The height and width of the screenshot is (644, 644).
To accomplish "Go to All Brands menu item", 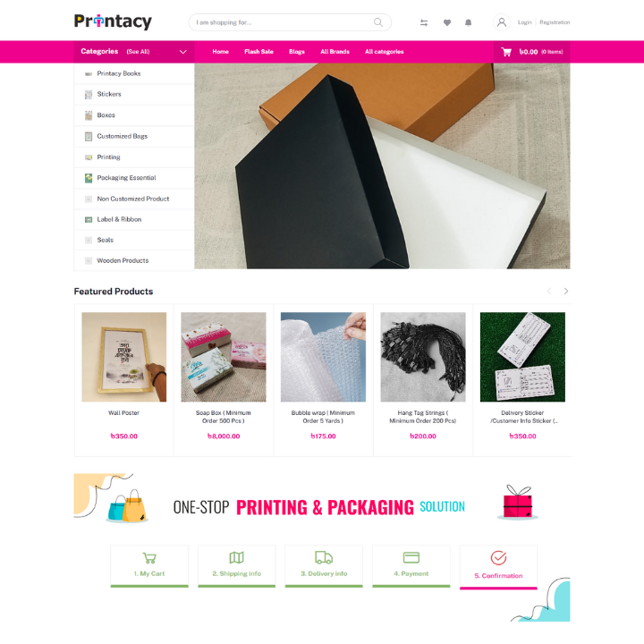I will (x=335, y=52).
